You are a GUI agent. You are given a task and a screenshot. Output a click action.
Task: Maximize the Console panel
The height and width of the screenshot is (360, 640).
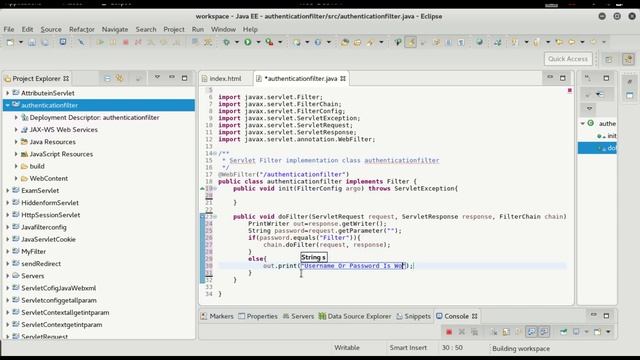tap(606, 316)
